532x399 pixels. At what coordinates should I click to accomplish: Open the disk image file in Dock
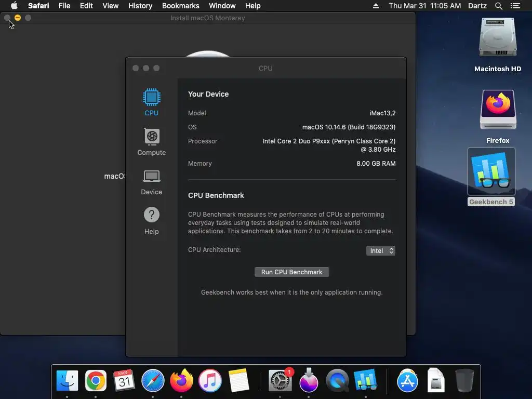tap(436, 380)
